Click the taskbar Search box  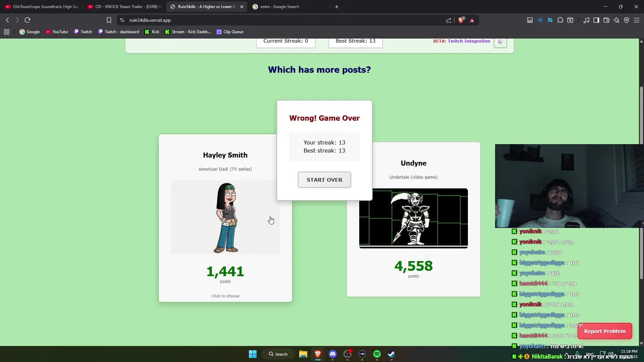pos(278,354)
